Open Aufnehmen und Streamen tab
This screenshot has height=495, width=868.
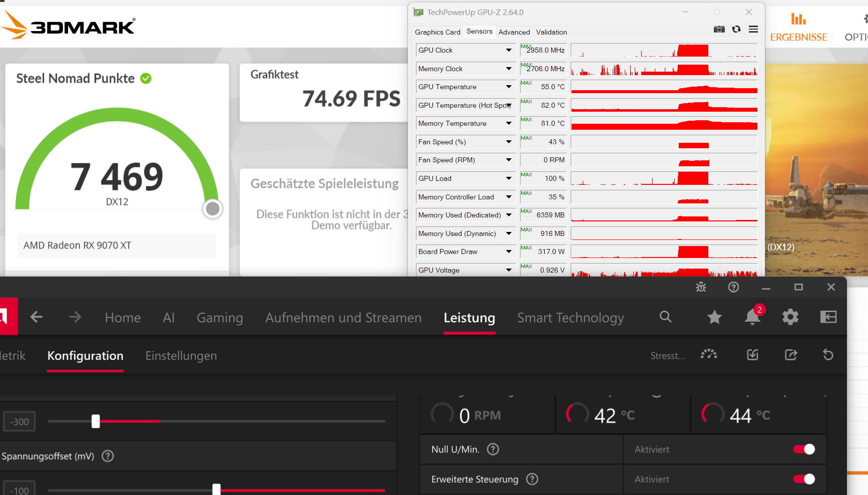click(343, 318)
